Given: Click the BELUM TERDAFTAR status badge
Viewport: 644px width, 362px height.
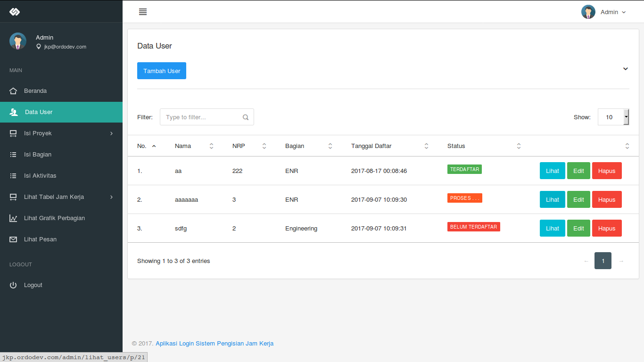Looking at the screenshot, I should 474,227.
